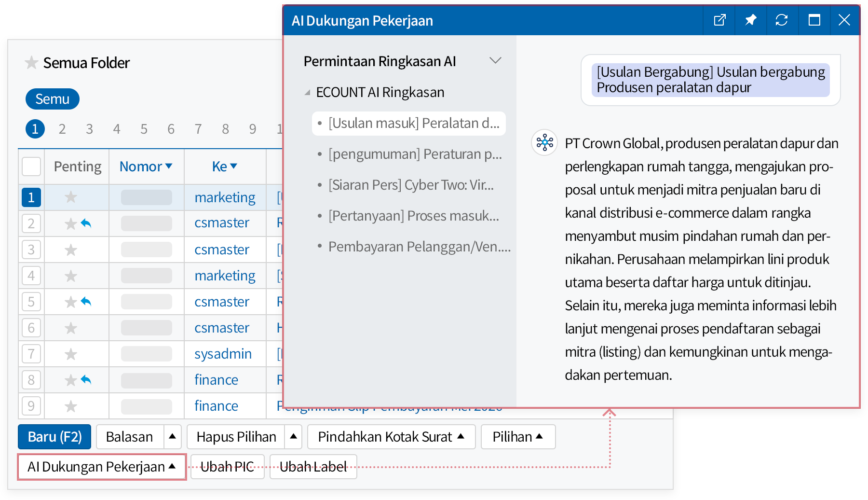This screenshot has height=500, width=868.
Task: Toggle row 2 selection box
Action: (31, 223)
